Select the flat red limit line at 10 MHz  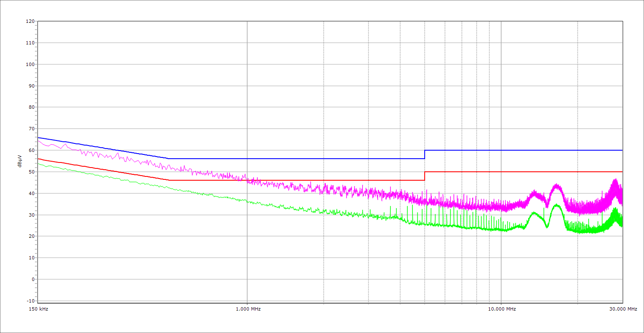(501, 172)
